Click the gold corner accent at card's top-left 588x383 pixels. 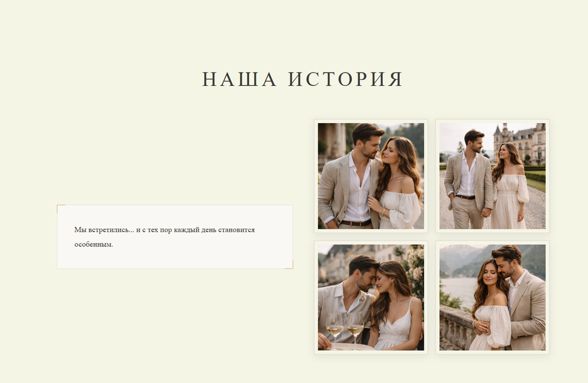pos(59,207)
